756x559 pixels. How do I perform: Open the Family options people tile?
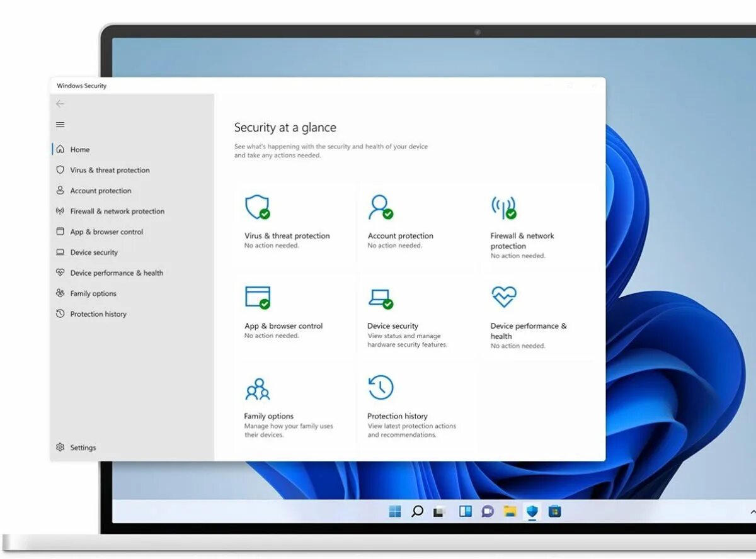coord(294,406)
